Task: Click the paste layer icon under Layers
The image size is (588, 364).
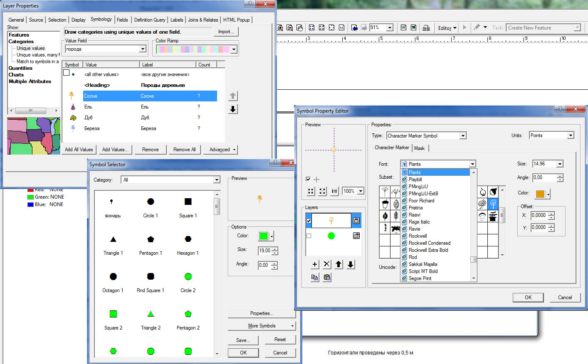Action: 327,277
